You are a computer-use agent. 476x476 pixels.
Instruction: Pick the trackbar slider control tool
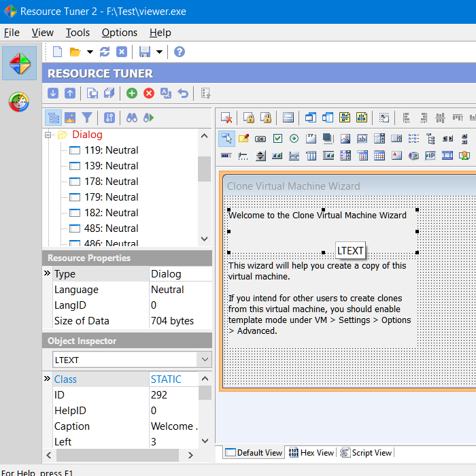(x=243, y=156)
